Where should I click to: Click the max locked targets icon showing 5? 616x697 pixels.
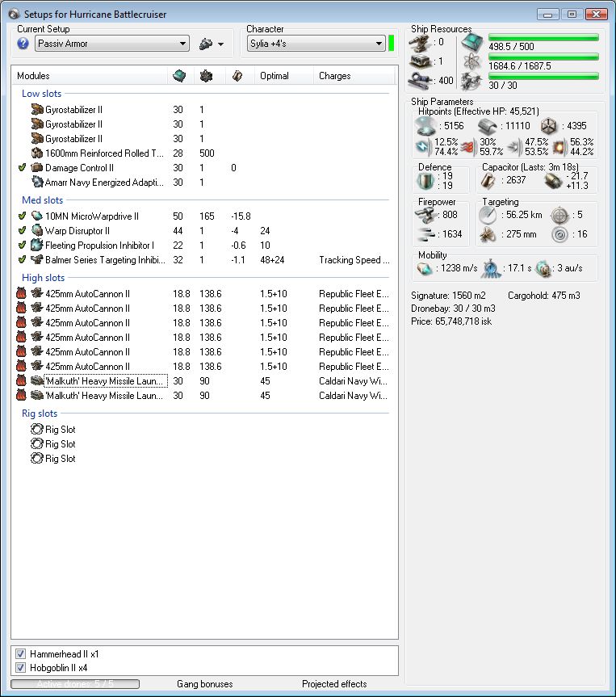click(x=559, y=215)
